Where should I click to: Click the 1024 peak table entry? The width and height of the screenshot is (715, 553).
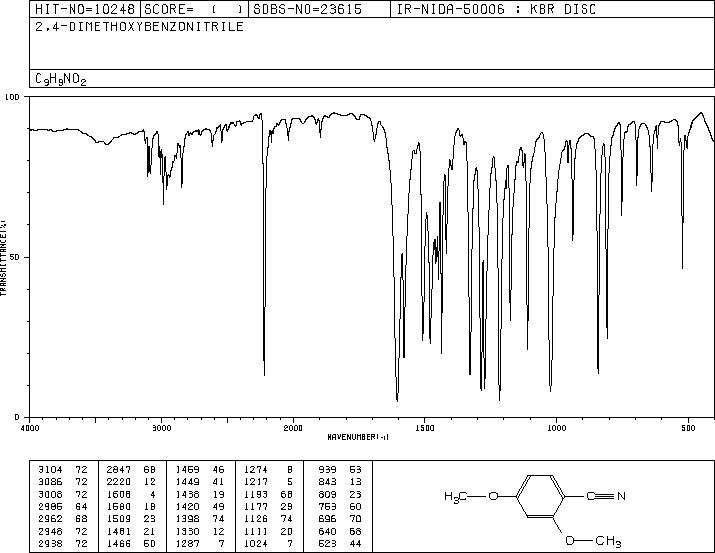[268, 543]
